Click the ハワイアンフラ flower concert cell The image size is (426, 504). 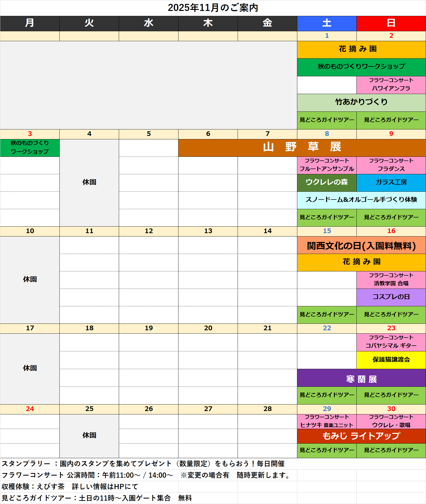coord(391,85)
